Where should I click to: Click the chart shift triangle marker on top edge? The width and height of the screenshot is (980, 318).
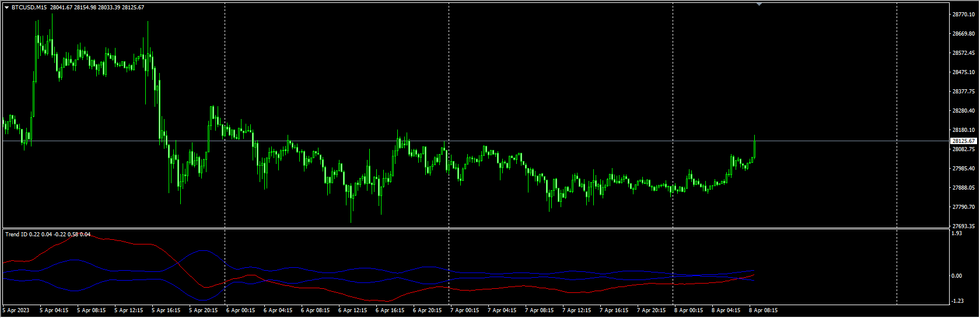coord(759,4)
